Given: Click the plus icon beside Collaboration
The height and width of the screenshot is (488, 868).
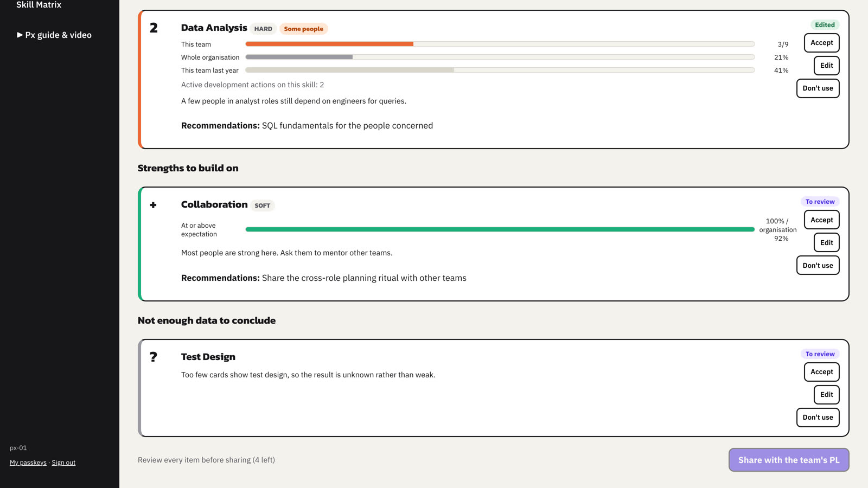Looking at the screenshot, I should point(153,205).
